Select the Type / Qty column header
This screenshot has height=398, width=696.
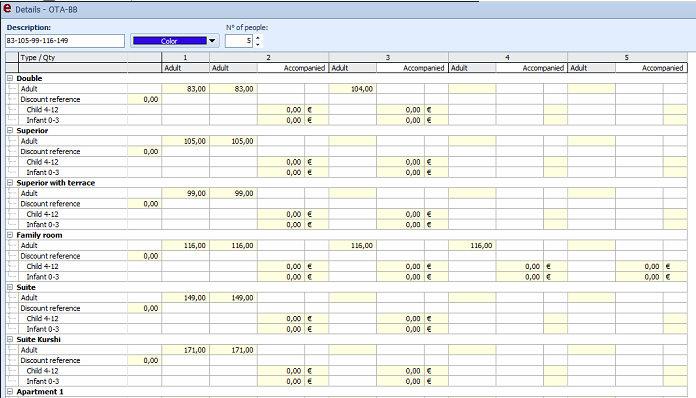coord(73,57)
